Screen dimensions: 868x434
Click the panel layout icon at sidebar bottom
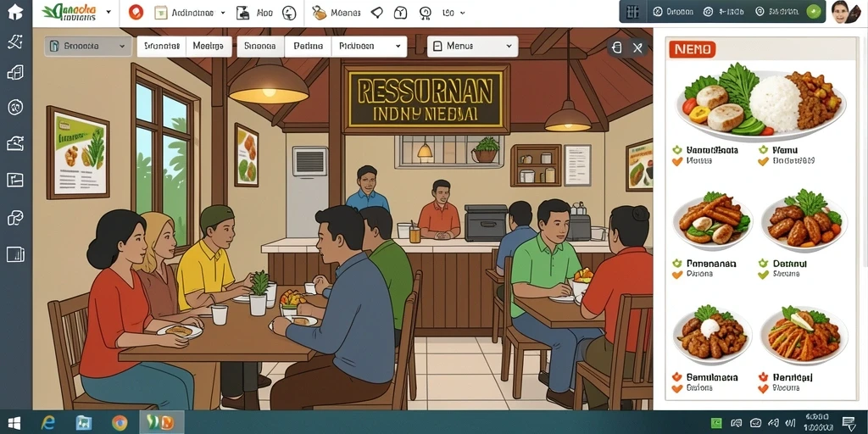click(x=15, y=254)
